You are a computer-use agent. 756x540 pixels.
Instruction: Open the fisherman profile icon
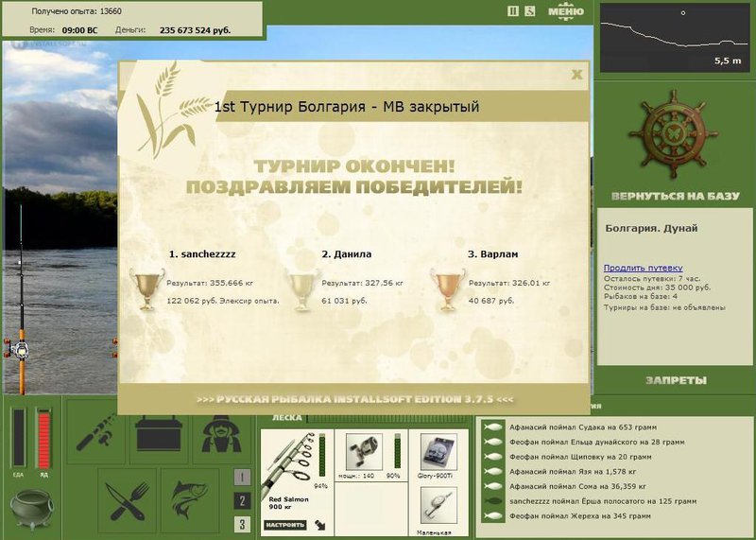coord(221,433)
